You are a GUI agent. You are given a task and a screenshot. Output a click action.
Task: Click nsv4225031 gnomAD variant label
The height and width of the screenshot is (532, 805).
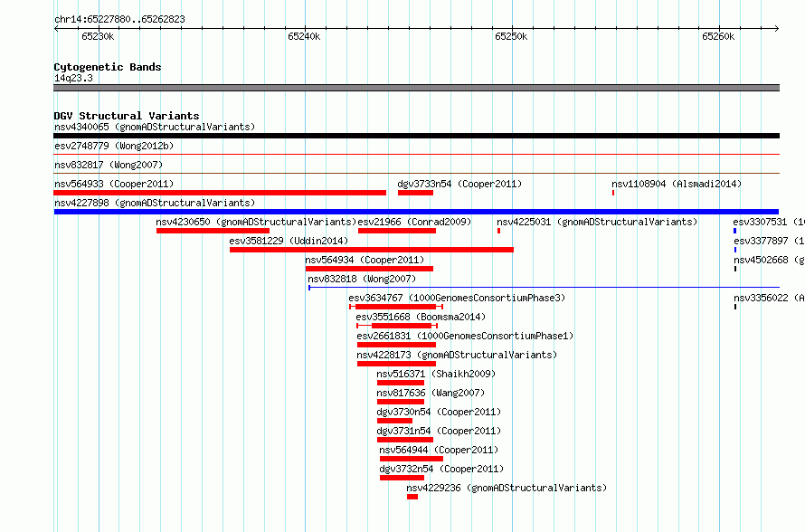click(x=597, y=222)
